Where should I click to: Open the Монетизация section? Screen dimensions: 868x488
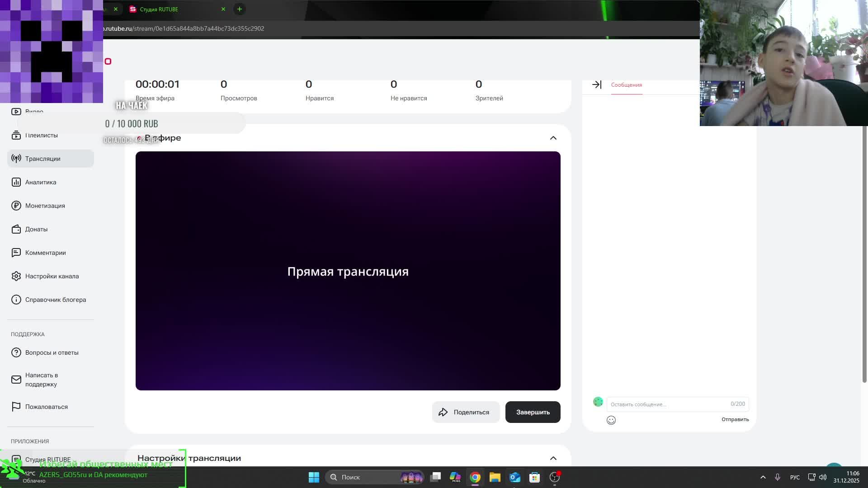(x=45, y=206)
